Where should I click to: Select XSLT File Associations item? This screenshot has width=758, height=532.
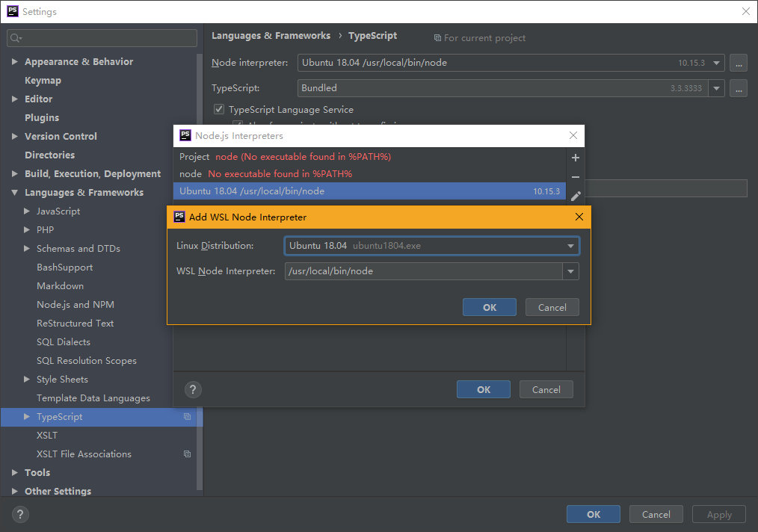[x=84, y=454]
